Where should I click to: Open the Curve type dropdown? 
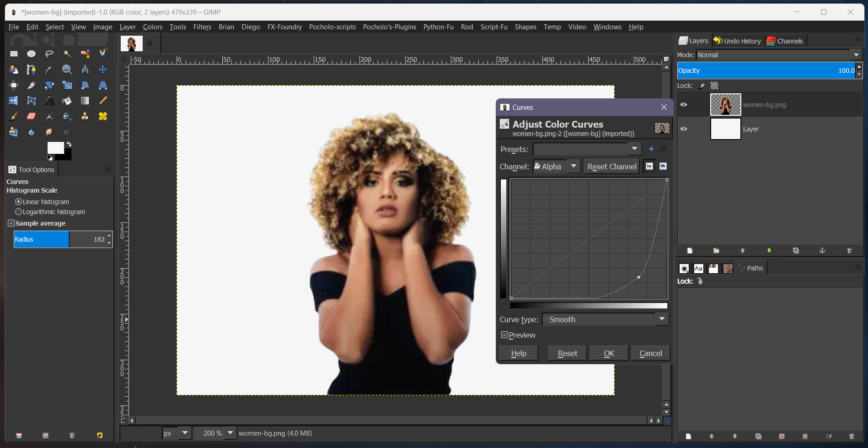(662, 319)
